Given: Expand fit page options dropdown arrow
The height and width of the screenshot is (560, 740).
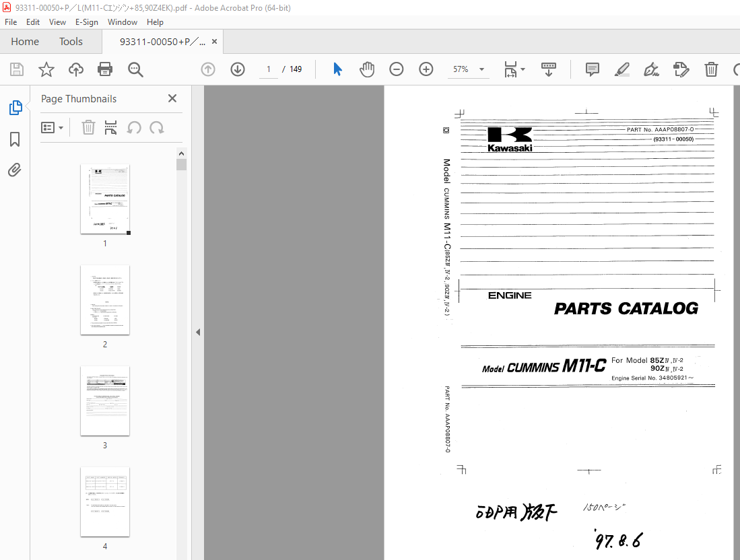Looking at the screenshot, I should click(523, 69).
